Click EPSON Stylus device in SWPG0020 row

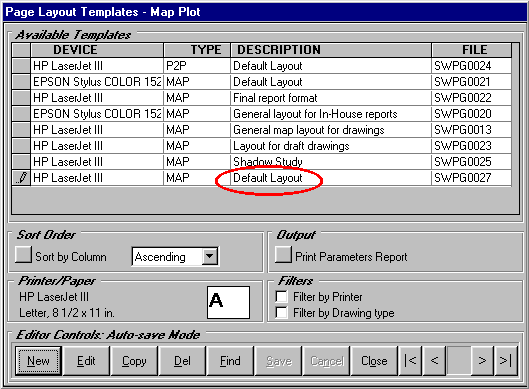[x=97, y=114]
